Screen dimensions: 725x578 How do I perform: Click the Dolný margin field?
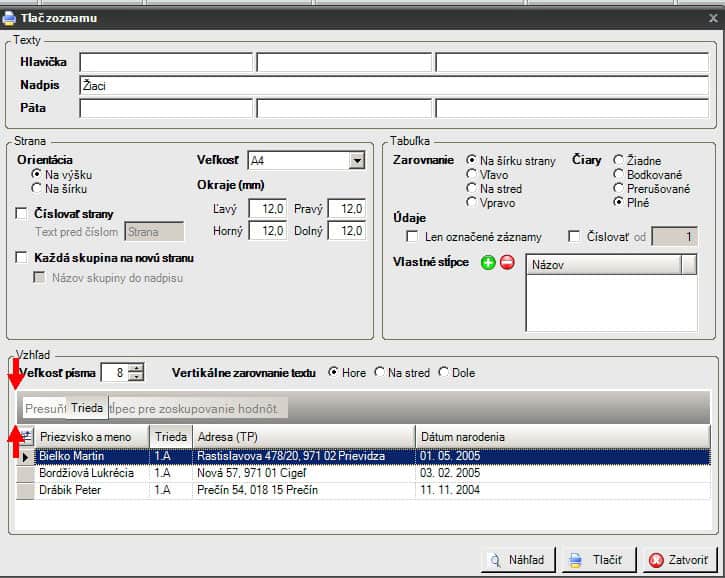(347, 231)
